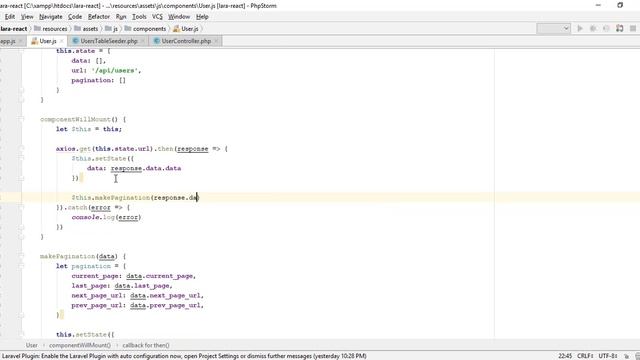Restore down the PhpStorm window
The image size is (640, 360).
click(620, 5)
